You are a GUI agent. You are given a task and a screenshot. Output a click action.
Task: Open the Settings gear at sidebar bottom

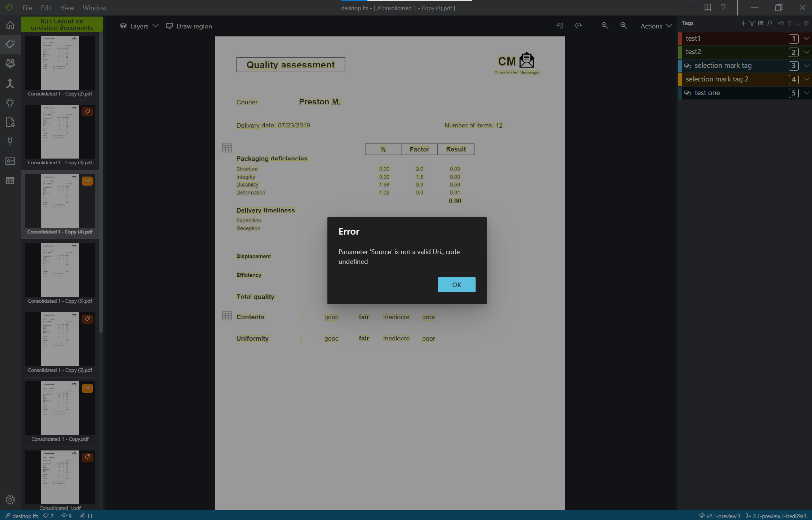click(10, 500)
